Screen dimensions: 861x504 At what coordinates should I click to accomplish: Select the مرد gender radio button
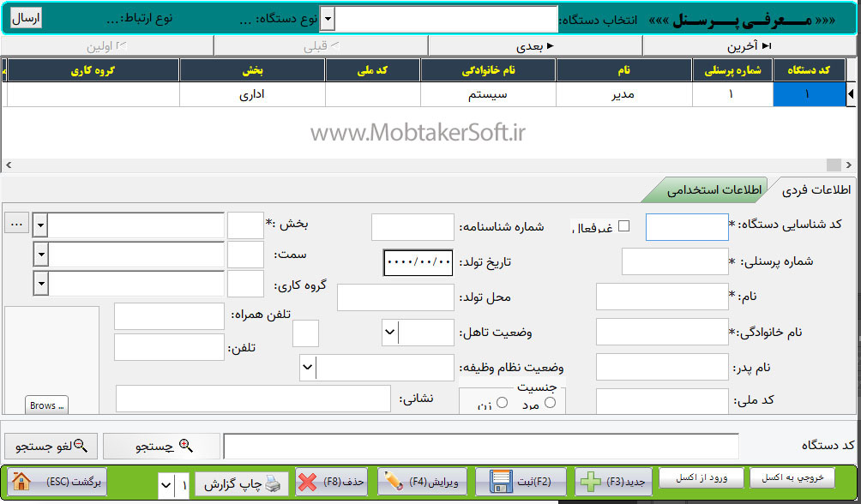tap(550, 401)
